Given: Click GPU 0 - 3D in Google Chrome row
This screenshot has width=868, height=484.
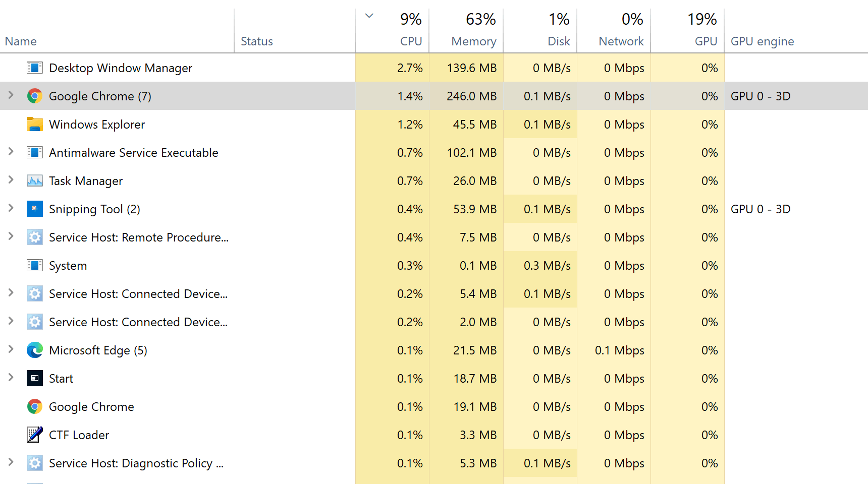Looking at the screenshot, I should click(x=761, y=96).
